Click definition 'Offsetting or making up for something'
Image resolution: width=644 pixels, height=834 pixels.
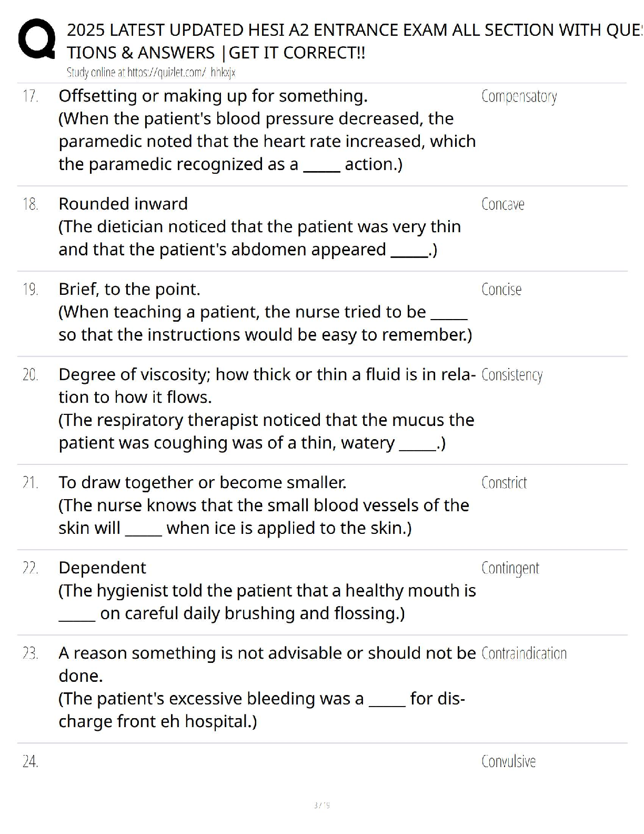click(x=213, y=96)
